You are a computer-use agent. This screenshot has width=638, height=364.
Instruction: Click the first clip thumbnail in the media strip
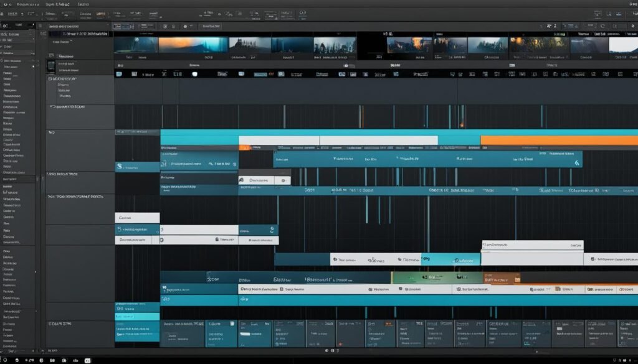click(134, 45)
